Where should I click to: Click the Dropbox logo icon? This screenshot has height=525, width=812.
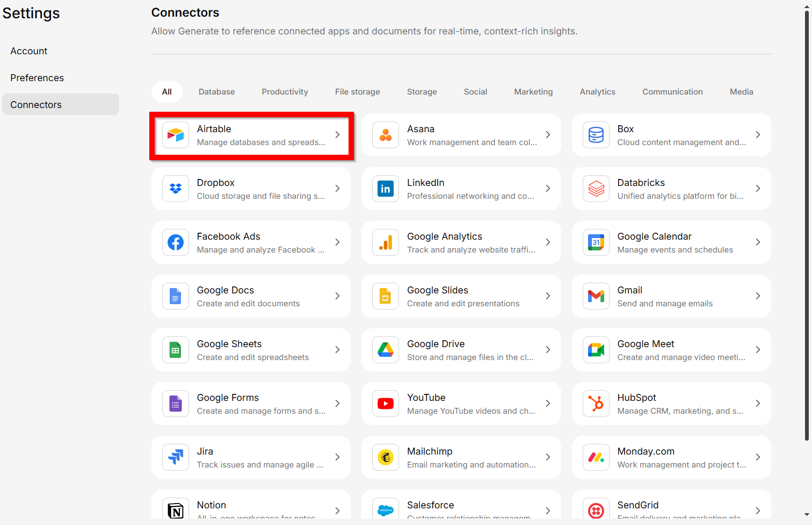176,189
